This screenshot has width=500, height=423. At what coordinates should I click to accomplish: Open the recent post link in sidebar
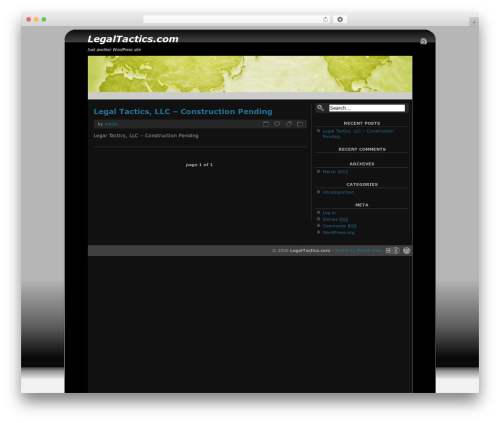(x=358, y=134)
